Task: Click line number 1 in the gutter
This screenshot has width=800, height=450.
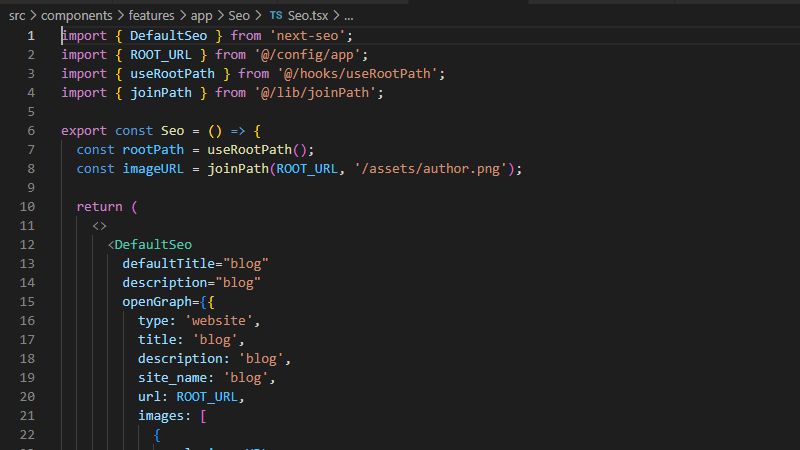Action: tap(31, 36)
